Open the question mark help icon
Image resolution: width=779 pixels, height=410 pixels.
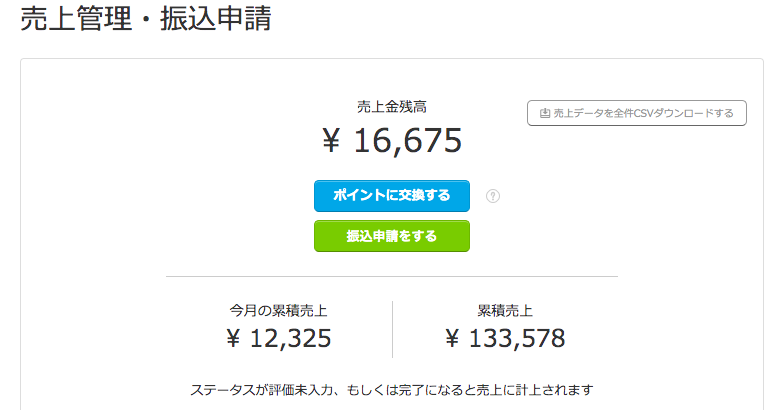point(492,196)
